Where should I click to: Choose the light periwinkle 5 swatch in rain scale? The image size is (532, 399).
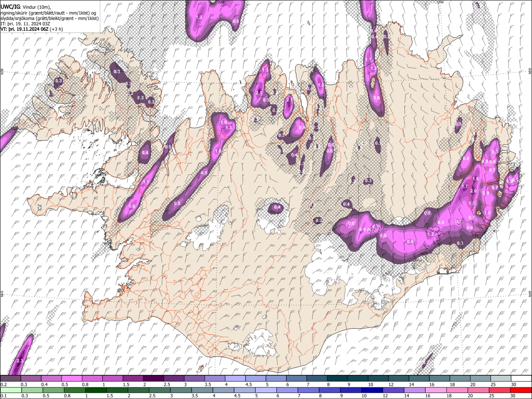266,390
